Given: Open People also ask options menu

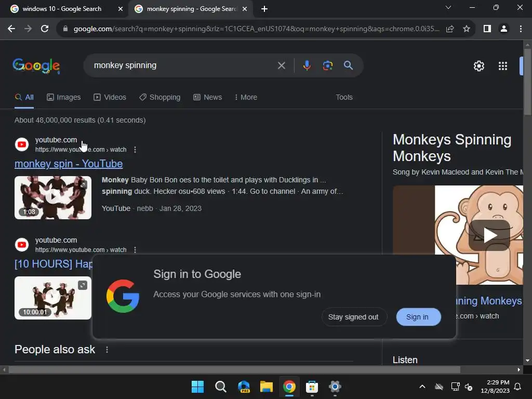Looking at the screenshot, I should pos(107,350).
